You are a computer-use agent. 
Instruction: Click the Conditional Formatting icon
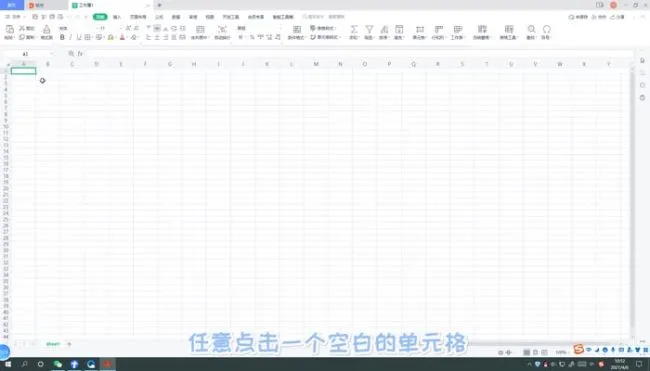click(x=297, y=29)
